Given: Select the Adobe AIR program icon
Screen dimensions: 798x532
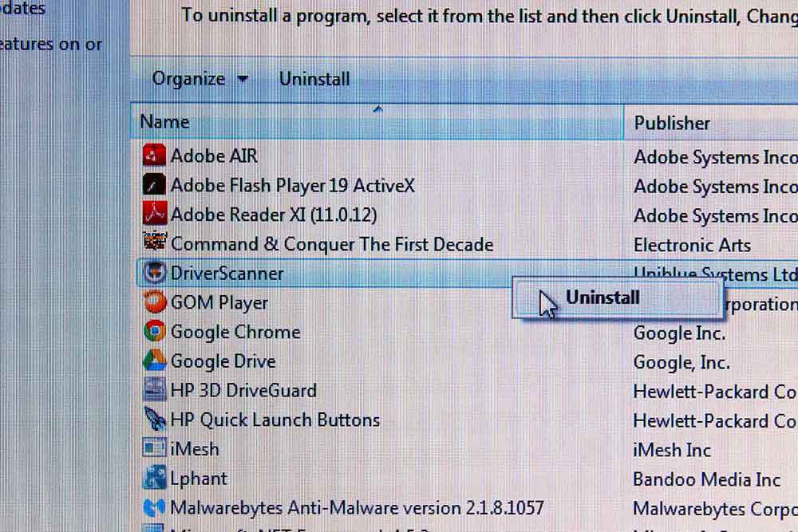Looking at the screenshot, I should pos(154,155).
